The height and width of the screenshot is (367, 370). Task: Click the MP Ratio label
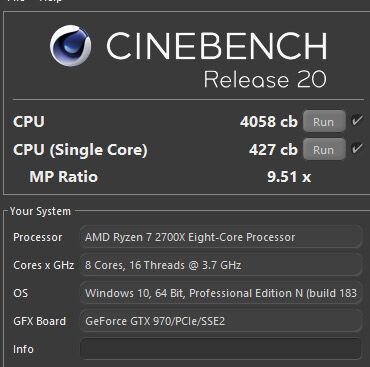(x=63, y=177)
